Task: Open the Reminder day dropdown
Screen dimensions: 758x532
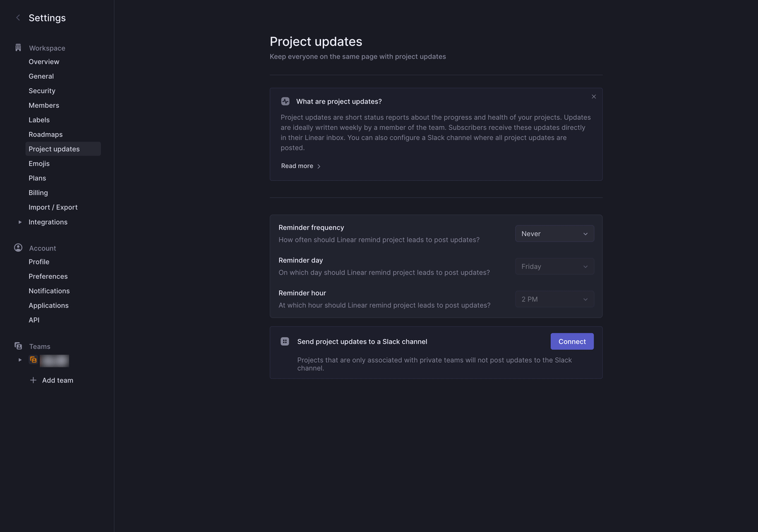Action: pyautogui.click(x=554, y=267)
